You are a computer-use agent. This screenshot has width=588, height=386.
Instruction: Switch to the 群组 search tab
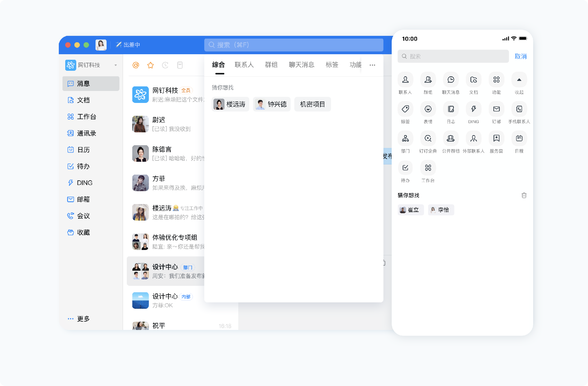point(271,65)
